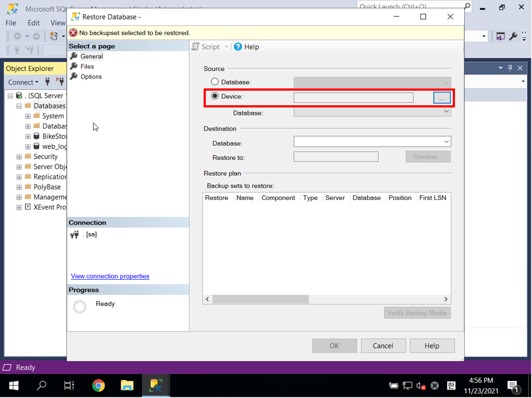
Task: Open the File menu
Action: pos(11,23)
